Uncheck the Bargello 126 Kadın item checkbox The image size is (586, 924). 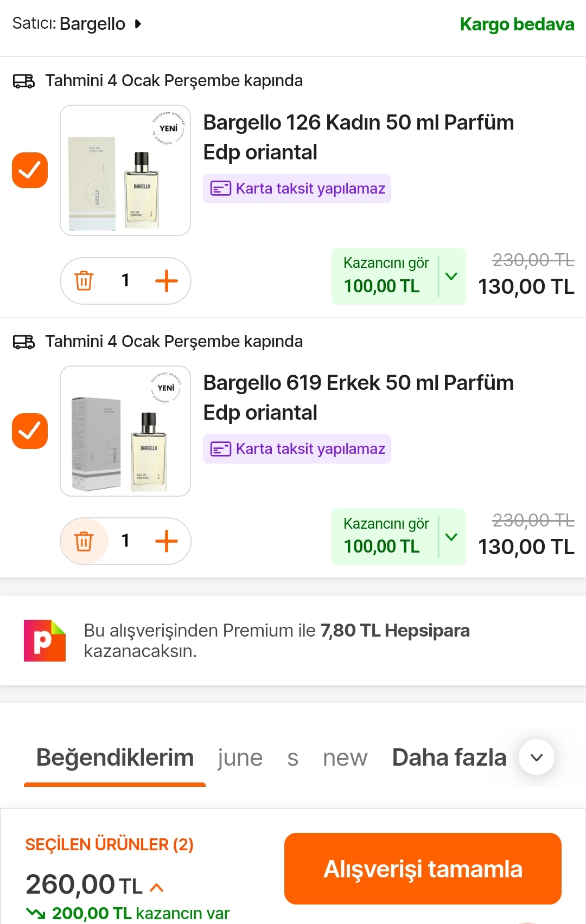click(x=30, y=170)
